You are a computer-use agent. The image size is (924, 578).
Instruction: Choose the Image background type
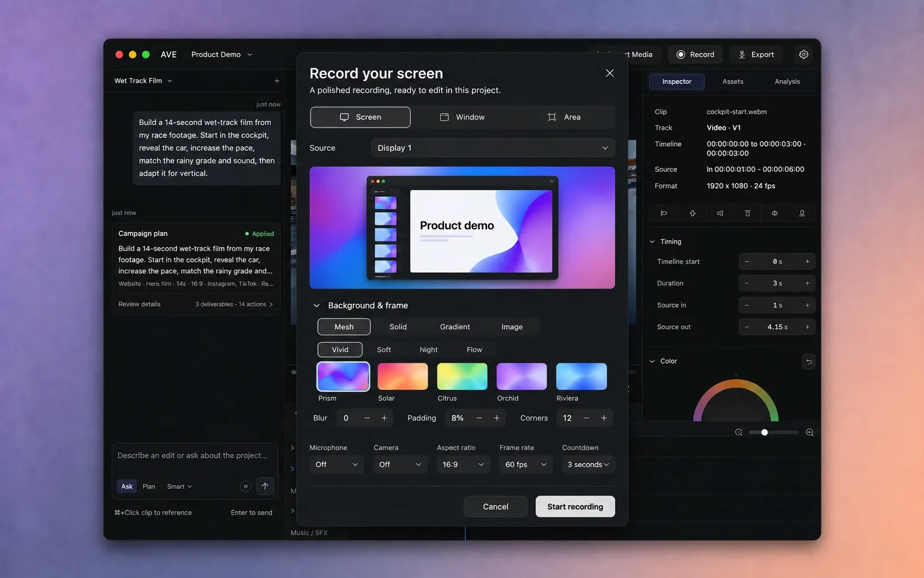click(x=512, y=327)
